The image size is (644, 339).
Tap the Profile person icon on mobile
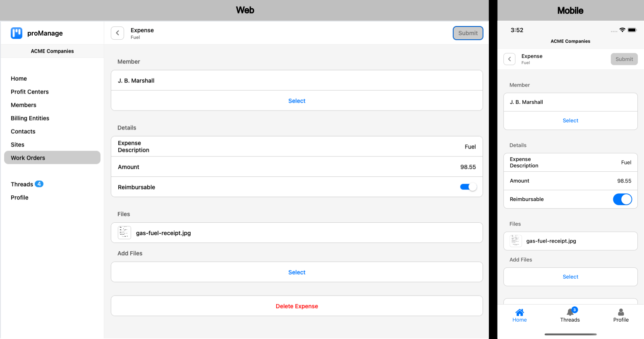tap(621, 313)
